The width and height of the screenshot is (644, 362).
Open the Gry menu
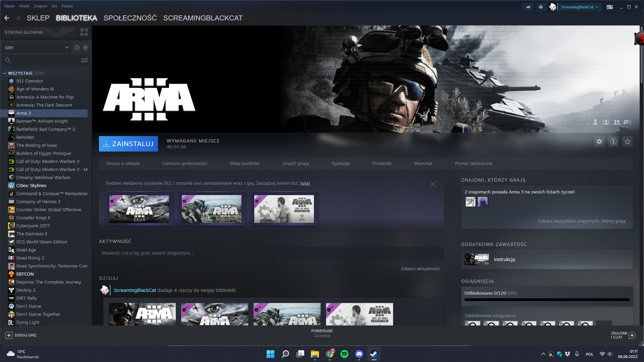click(54, 6)
